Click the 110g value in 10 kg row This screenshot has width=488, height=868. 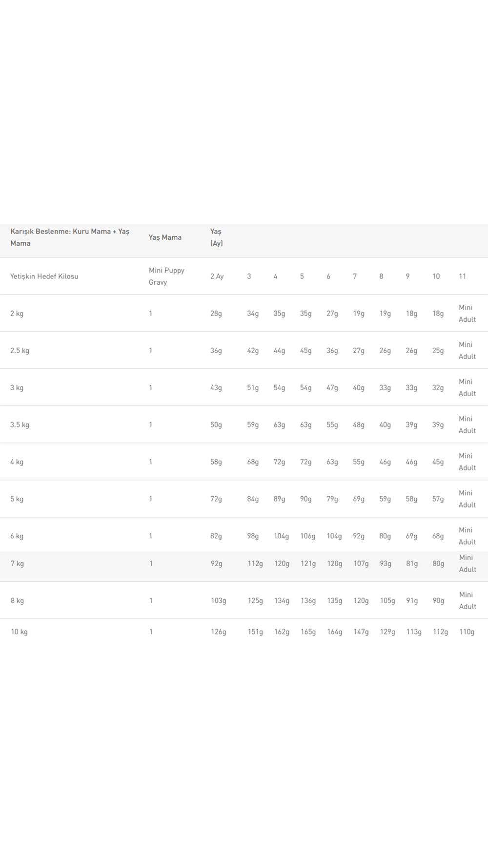[467, 632]
